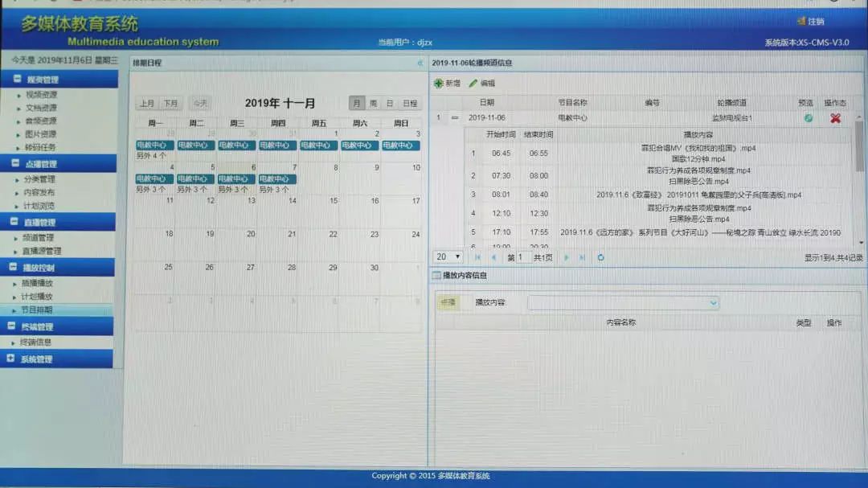Click the green add (新增) icon
The image size is (868, 488).
click(439, 83)
